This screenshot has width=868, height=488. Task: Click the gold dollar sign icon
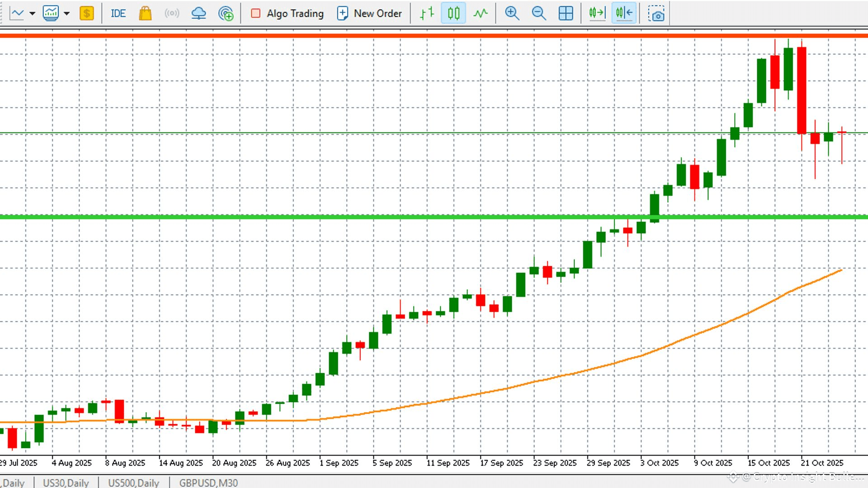[x=86, y=14]
